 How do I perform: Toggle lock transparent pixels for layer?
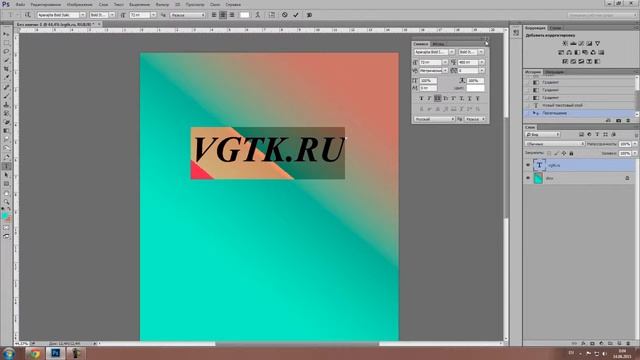click(549, 153)
